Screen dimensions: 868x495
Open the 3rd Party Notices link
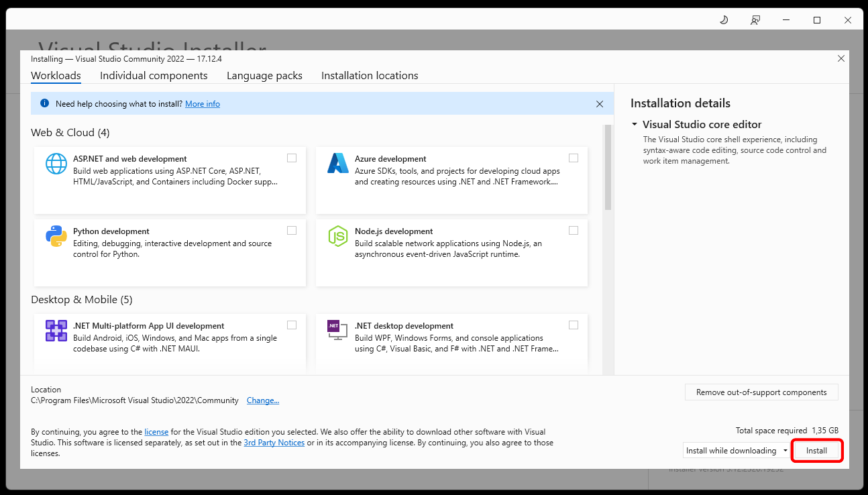[274, 443]
